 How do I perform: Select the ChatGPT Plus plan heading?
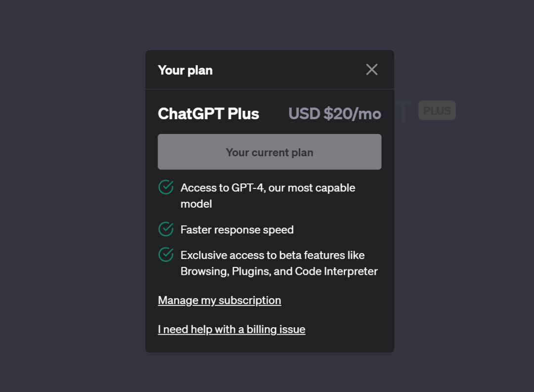(209, 114)
